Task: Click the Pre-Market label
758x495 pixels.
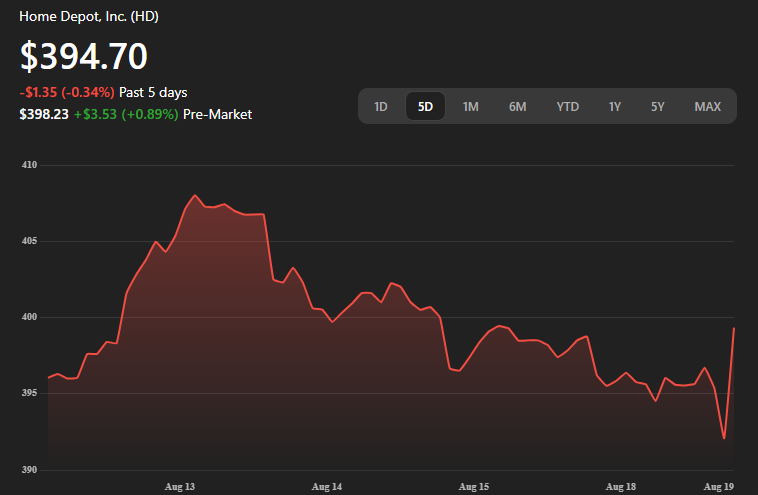Action: 218,114
